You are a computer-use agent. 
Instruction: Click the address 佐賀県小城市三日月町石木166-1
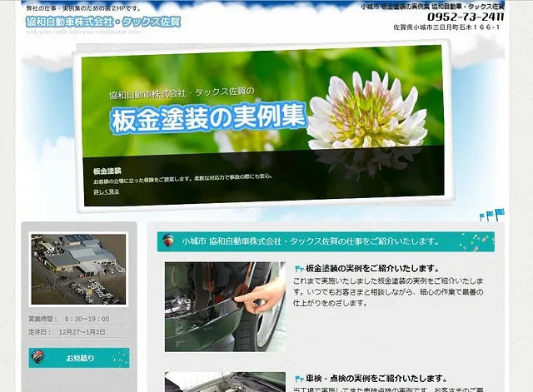tap(446, 27)
